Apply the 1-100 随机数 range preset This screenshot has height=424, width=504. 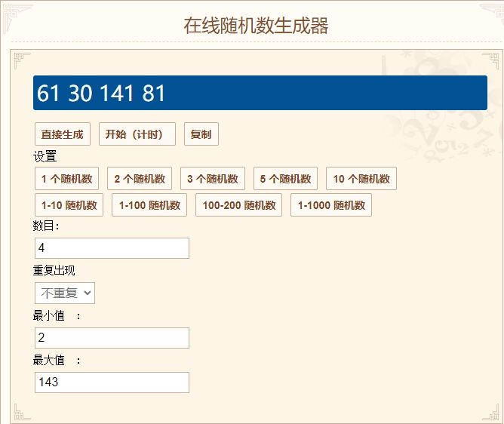(x=149, y=204)
